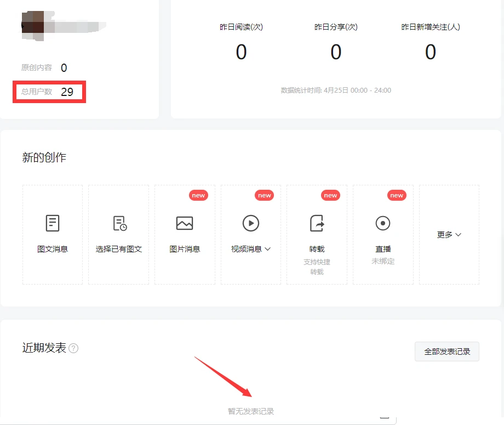Open 全部发表记录

click(x=447, y=352)
